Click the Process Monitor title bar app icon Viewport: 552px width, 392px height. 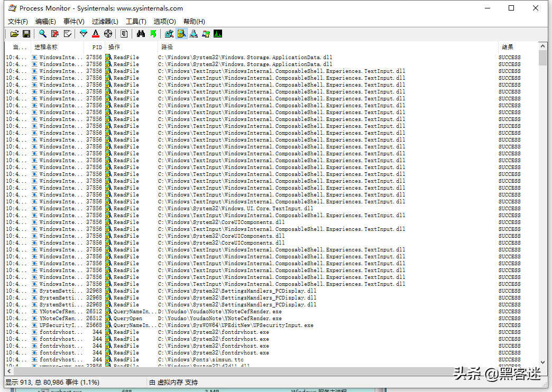tap(12, 8)
